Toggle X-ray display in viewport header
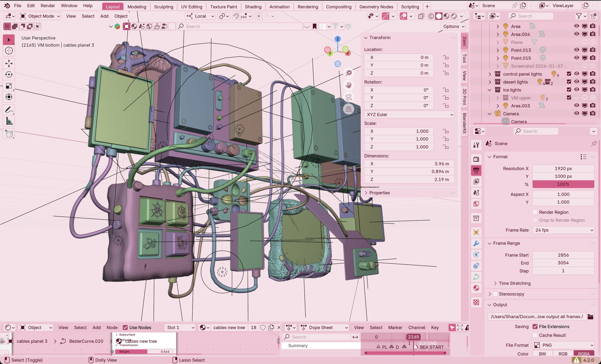This screenshot has height=364, width=601. click(x=421, y=16)
